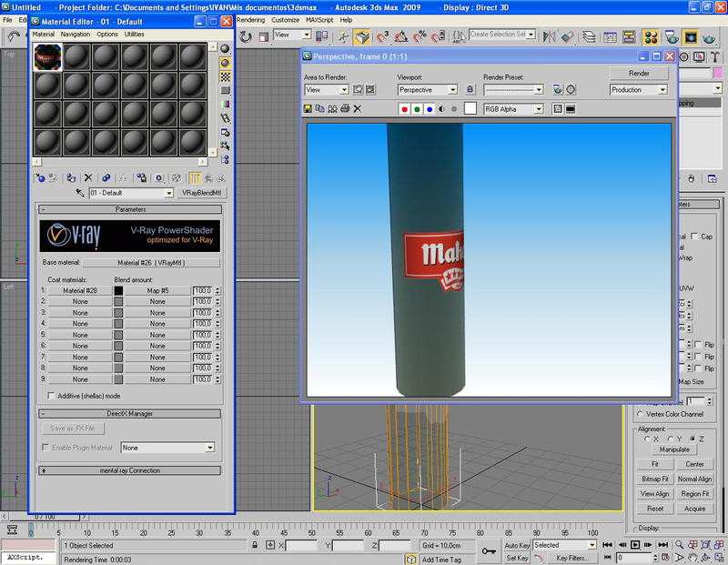Select the Y alignment radio button

672,439
